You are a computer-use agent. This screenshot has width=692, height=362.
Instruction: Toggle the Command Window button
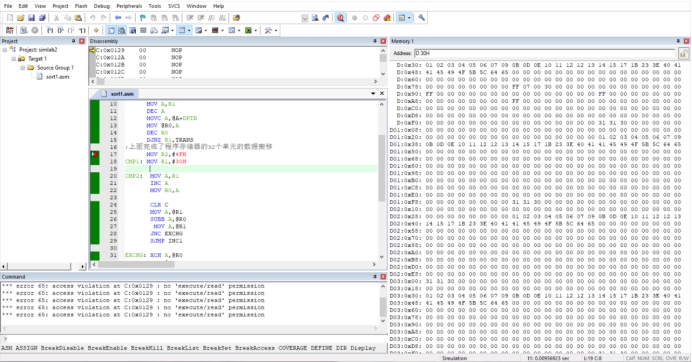coord(111,30)
